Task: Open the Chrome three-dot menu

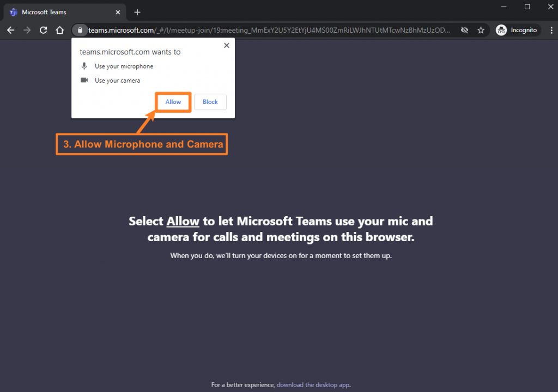Action: pos(551,30)
